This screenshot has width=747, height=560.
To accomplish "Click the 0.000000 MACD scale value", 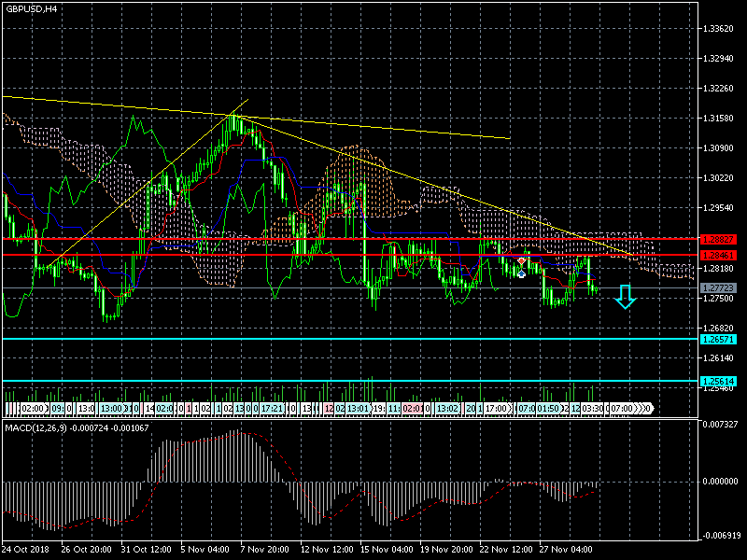I will (720, 483).
